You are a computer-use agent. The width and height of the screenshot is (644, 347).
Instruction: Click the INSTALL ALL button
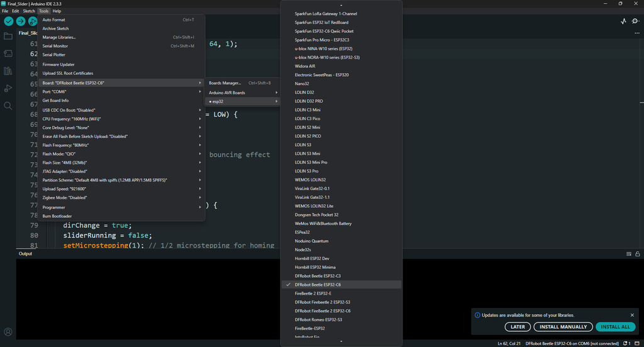615,327
